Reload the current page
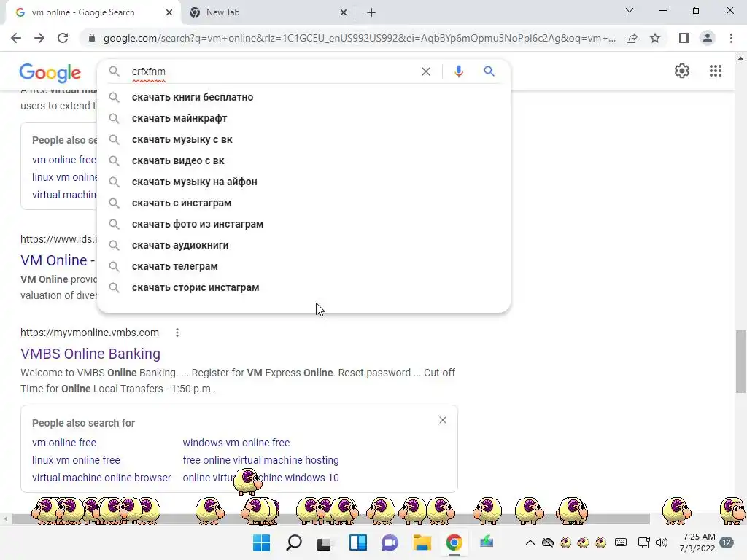 [63, 38]
